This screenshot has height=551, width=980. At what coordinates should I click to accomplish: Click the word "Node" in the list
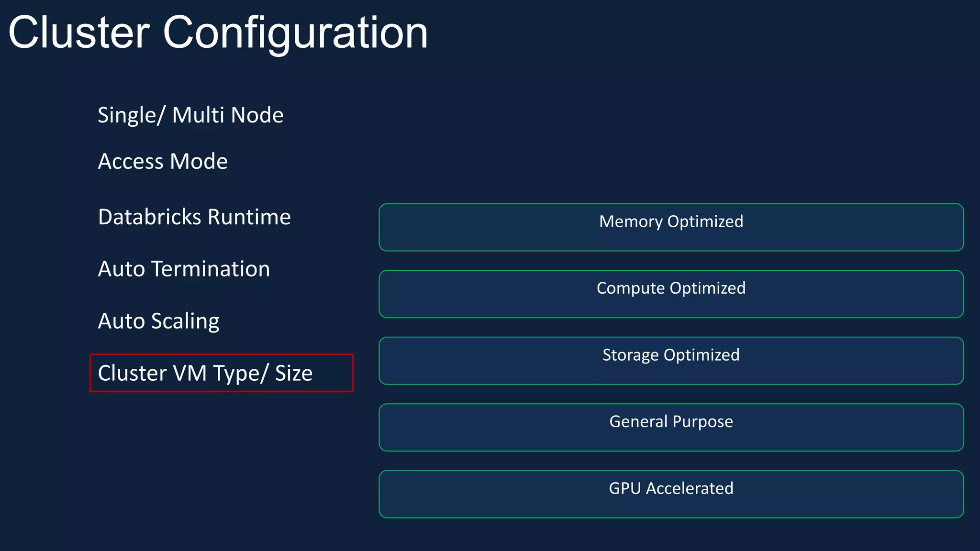pyautogui.click(x=258, y=115)
